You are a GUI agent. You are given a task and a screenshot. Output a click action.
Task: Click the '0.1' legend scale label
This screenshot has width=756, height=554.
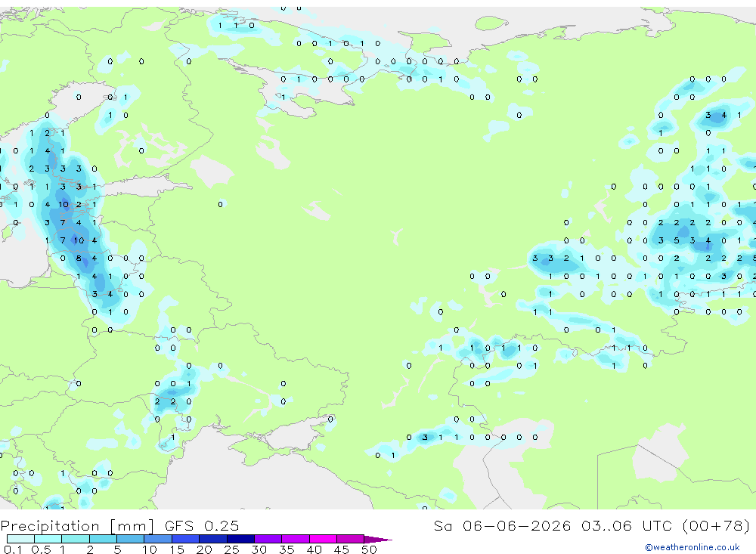(x=13, y=549)
